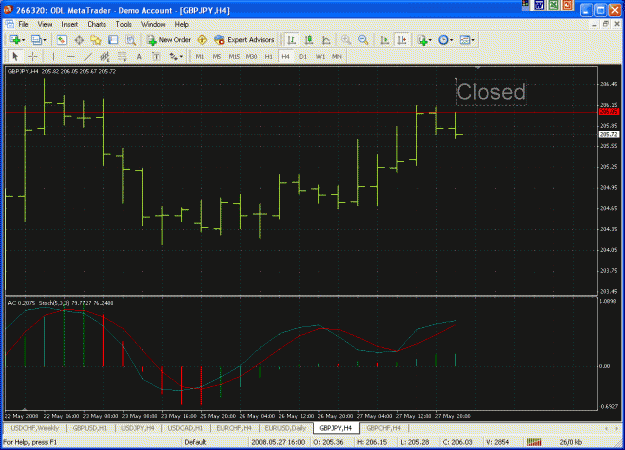Viewport: 625px width, 450px height.
Task: Switch to the EURCHF,H4 chart tab
Action: pyautogui.click(x=234, y=428)
